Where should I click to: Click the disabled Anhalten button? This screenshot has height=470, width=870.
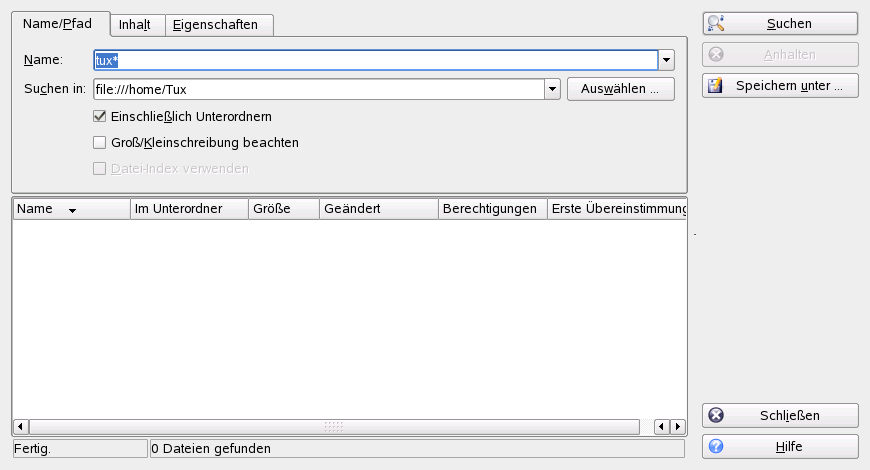[x=780, y=54]
